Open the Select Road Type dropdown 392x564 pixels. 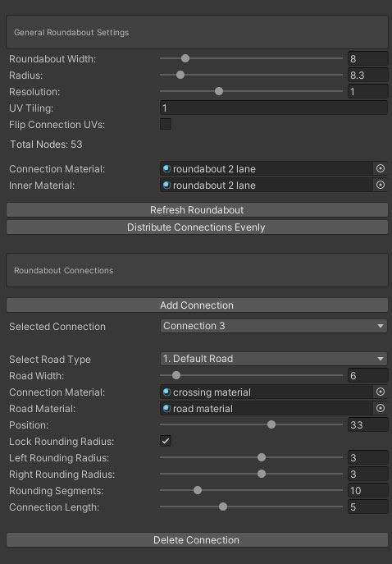click(x=274, y=359)
